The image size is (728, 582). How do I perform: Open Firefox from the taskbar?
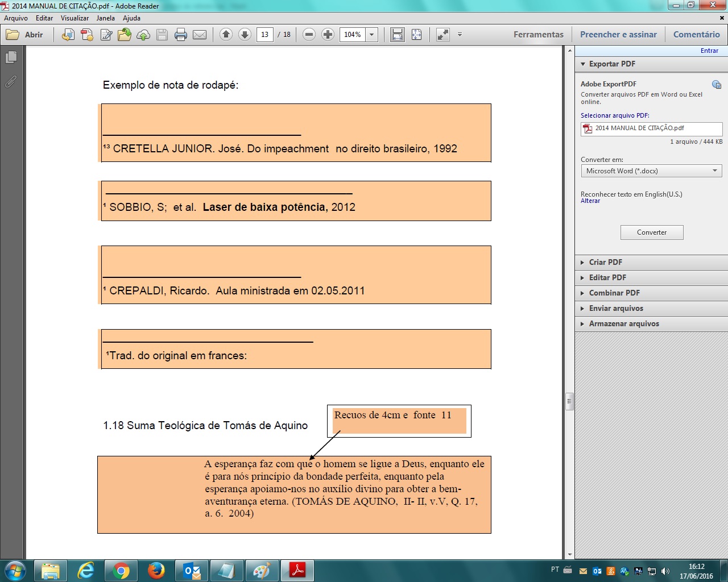pos(156,570)
